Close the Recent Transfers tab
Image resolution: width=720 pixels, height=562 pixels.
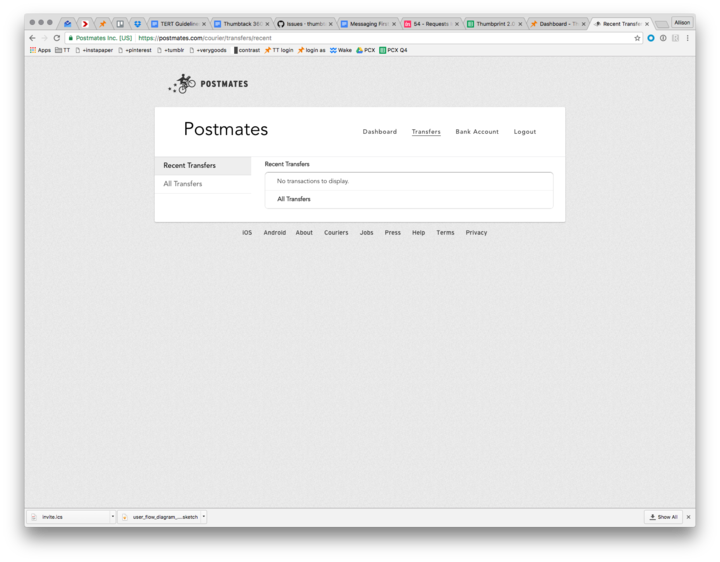(x=647, y=24)
